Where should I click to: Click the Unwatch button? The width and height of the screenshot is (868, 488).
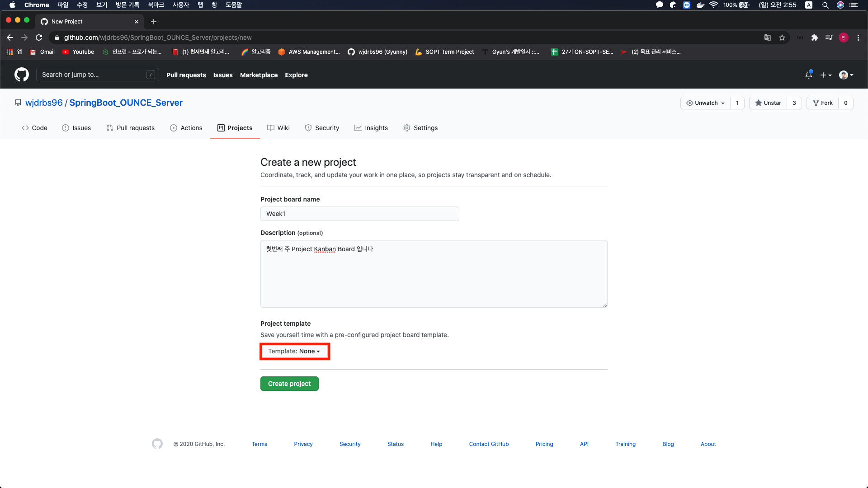(705, 103)
